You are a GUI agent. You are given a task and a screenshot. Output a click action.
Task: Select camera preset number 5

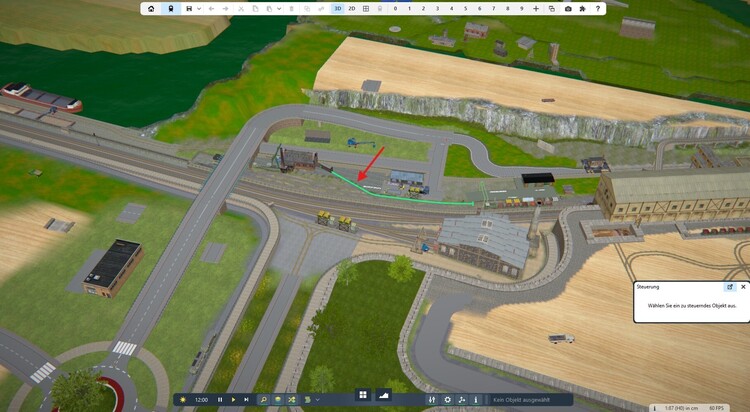click(465, 8)
